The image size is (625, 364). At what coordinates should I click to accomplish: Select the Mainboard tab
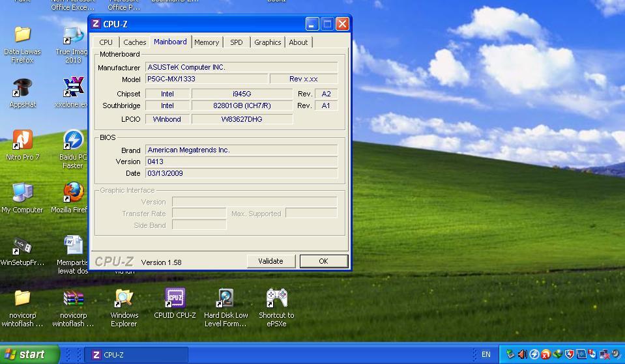[170, 42]
